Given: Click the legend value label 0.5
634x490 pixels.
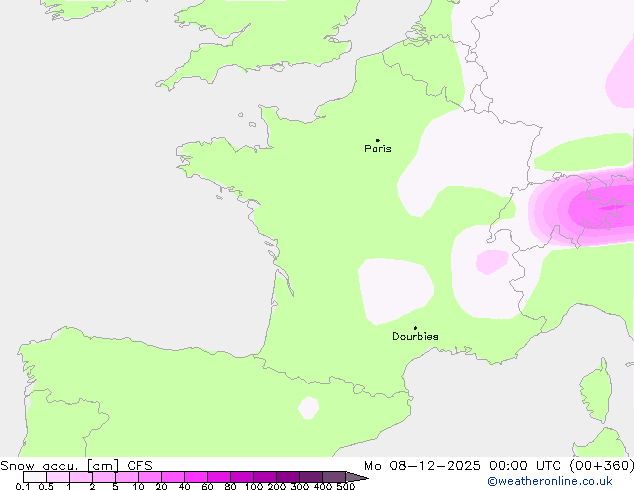Looking at the screenshot, I should (x=46, y=486).
